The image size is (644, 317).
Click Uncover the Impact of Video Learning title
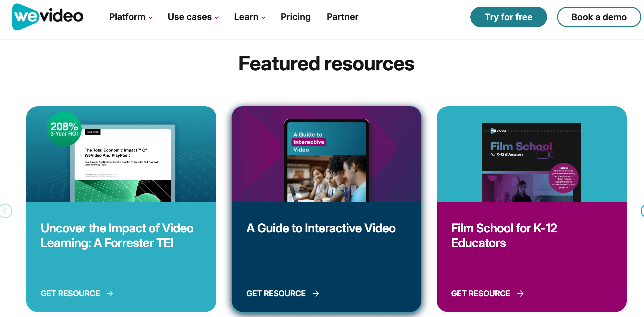coord(117,236)
